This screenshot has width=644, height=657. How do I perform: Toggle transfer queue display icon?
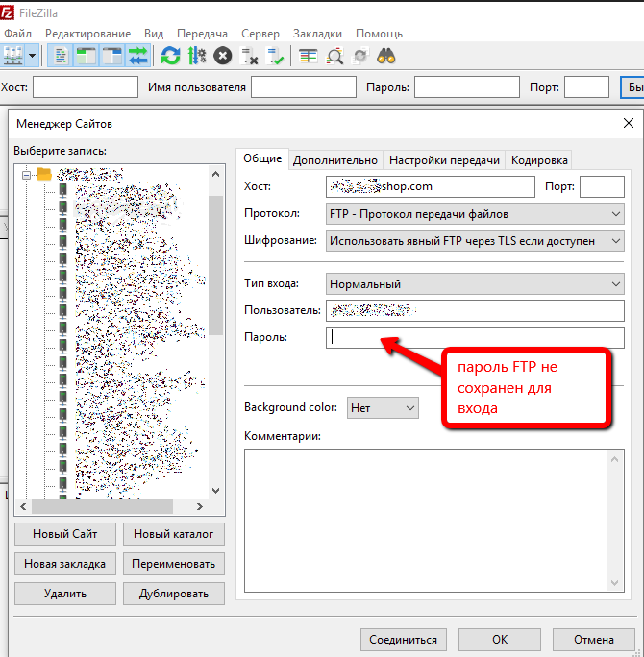pyautogui.click(x=138, y=56)
